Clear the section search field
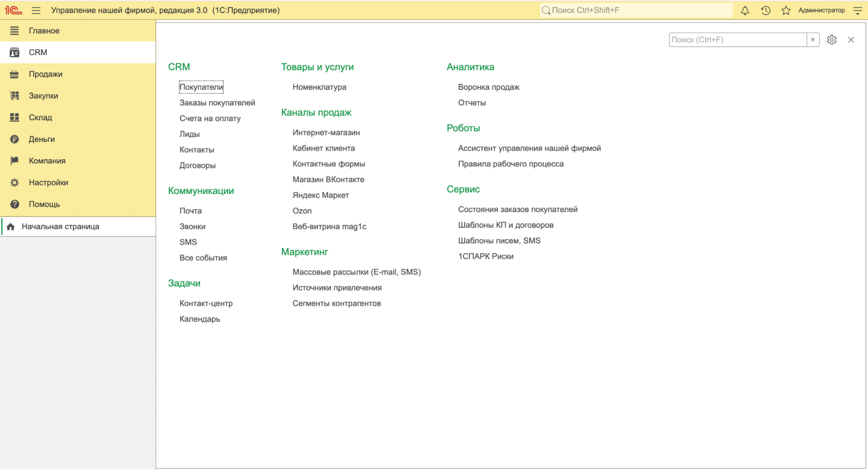Viewport: 868px width, 470px height. (x=812, y=40)
